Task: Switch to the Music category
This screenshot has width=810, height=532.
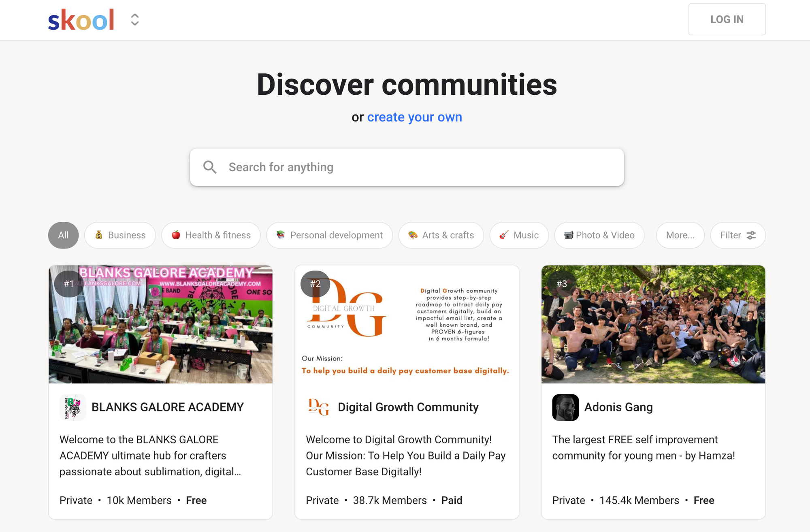Action: pyautogui.click(x=519, y=235)
